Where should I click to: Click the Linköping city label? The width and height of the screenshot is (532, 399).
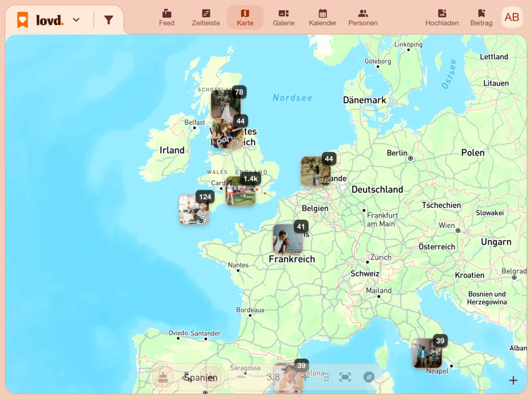click(408, 45)
